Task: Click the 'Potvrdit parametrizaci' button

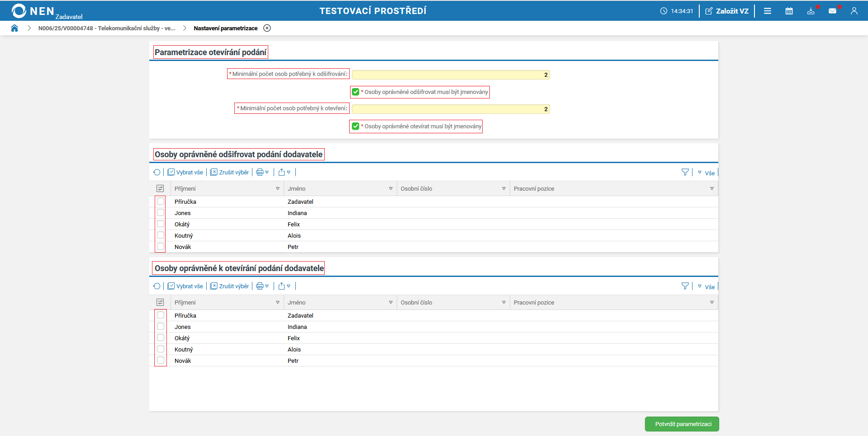Action: click(682, 424)
